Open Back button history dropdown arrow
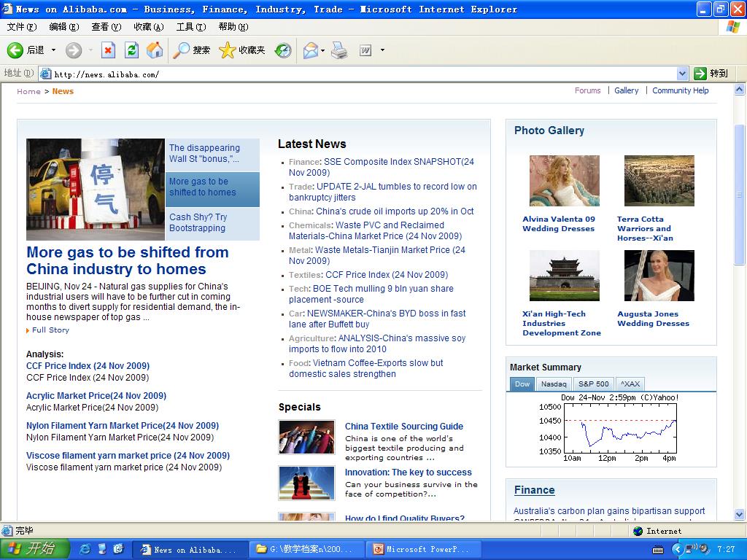This screenshot has height=560, width=747. coord(53,50)
